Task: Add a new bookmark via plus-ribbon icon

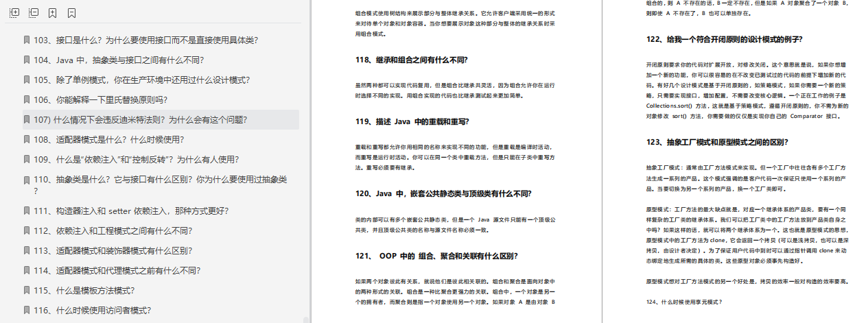Action: pyautogui.click(x=53, y=13)
